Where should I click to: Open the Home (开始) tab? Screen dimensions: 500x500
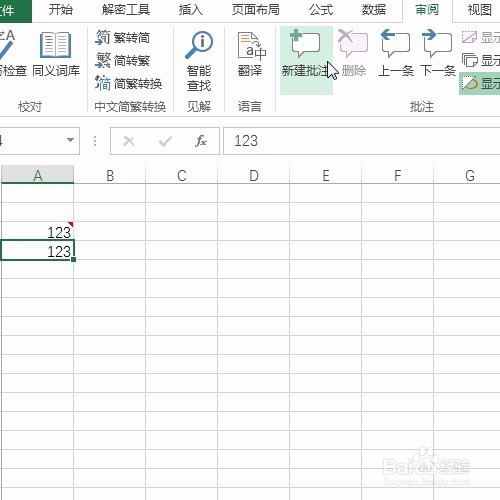[x=61, y=10]
